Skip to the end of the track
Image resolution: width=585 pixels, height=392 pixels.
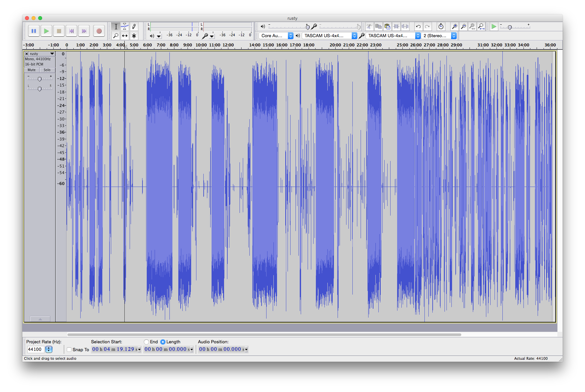click(x=84, y=31)
